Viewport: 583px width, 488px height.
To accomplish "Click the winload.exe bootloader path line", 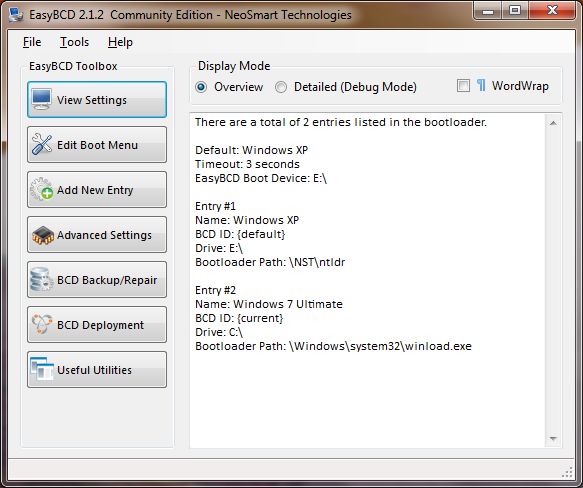I will click(x=333, y=346).
